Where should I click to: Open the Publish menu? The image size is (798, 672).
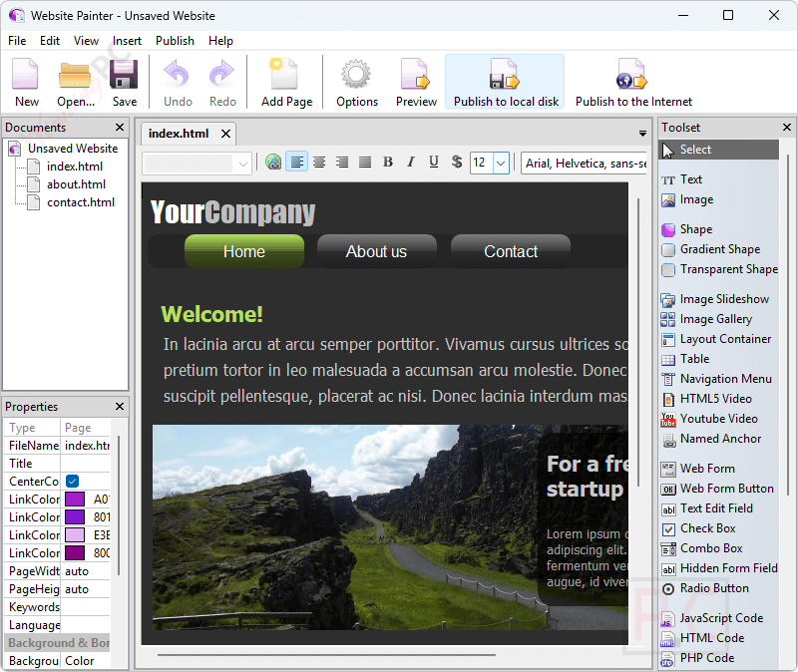(x=175, y=41)
